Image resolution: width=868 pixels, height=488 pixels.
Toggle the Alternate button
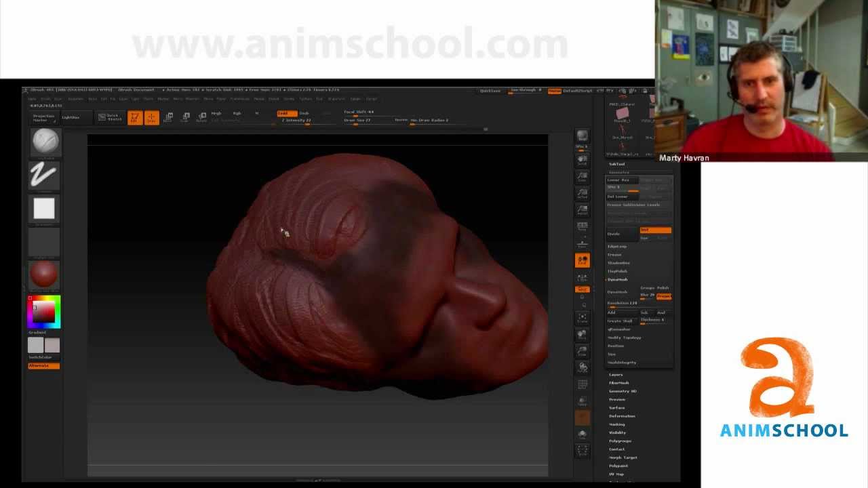[x=44, y=366]
